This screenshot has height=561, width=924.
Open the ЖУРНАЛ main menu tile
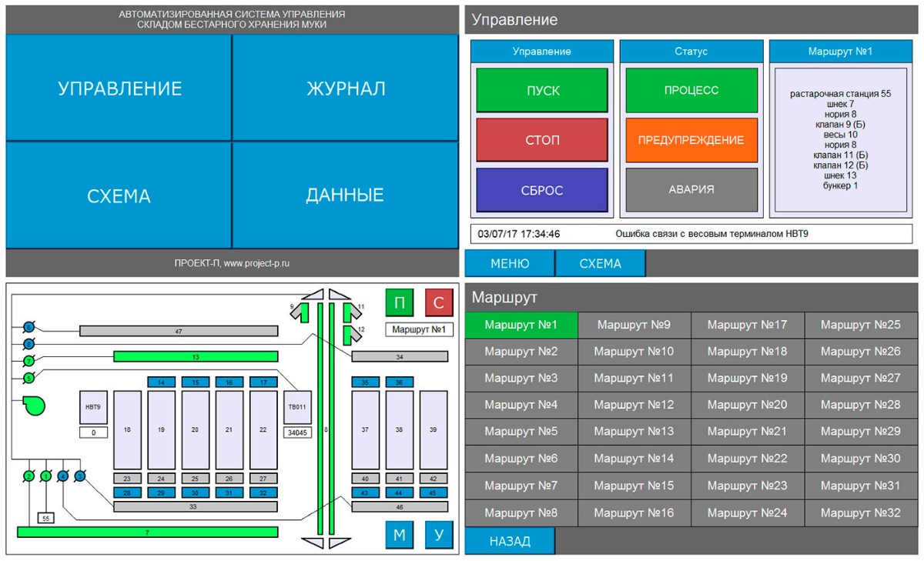click(346, 88)
